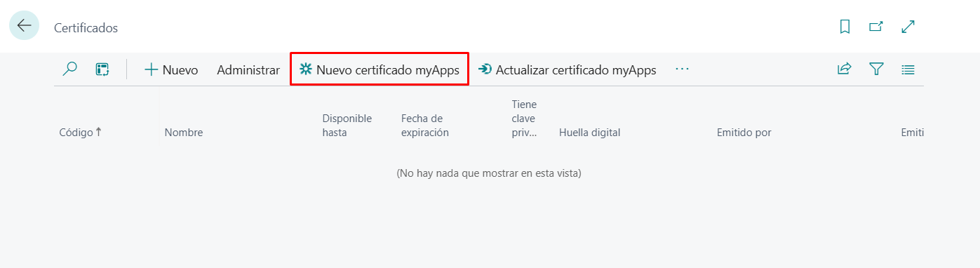Viewport: 980px width, 268px height.
Task: Click the Tiene clave priv... header
Action: coord(525,119)
